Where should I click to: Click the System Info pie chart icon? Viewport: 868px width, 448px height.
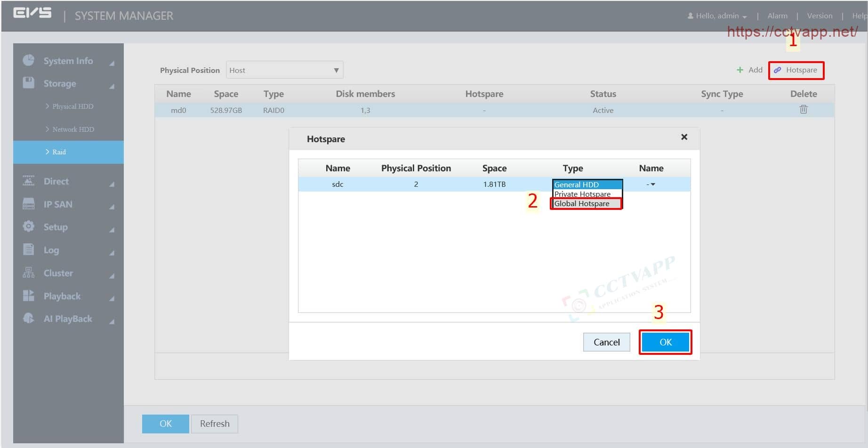tap(29, 60)
